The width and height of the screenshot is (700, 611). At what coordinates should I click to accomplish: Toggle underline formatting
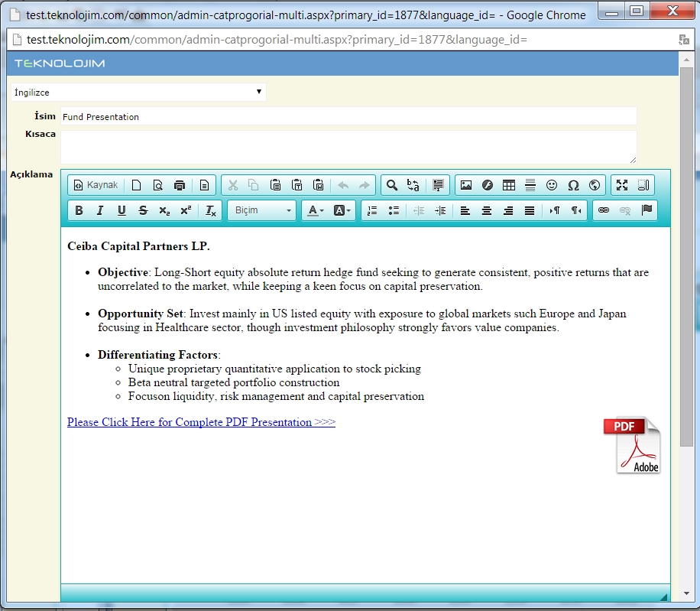[122, 210]
